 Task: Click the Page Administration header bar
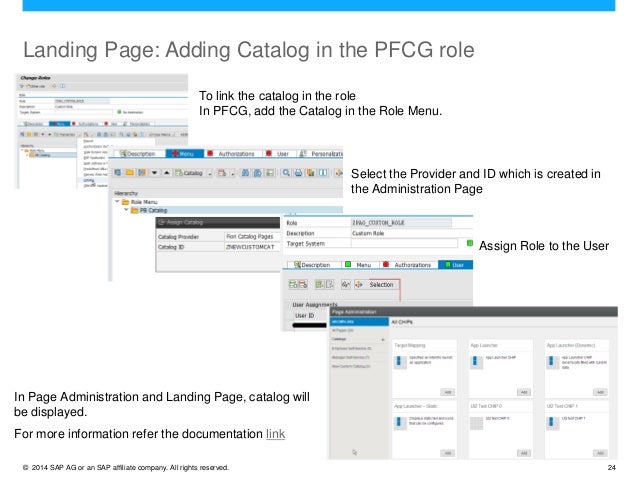coord(474,312)
